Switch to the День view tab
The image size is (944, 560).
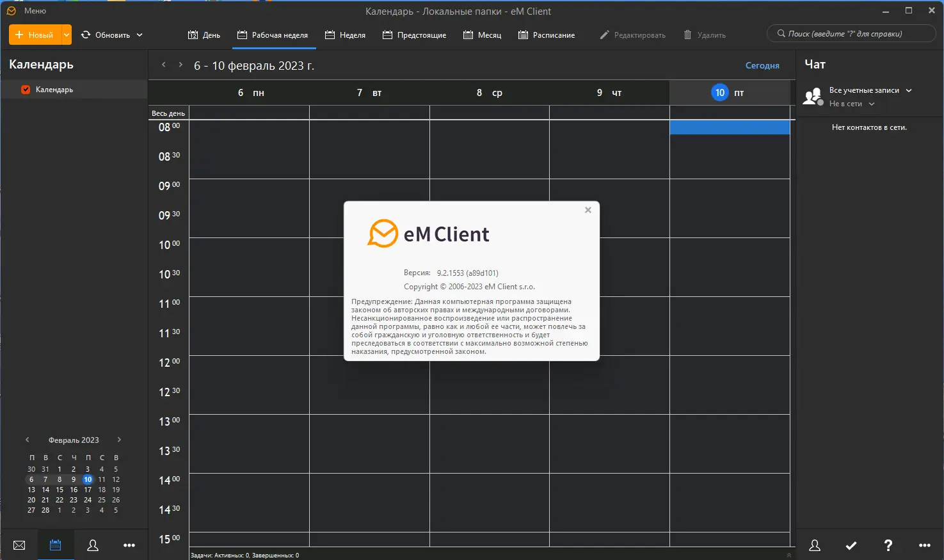(x=204, y=35)
